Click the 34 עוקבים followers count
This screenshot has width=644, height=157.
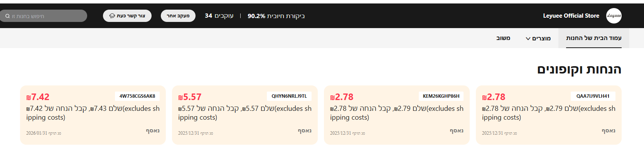219,16
